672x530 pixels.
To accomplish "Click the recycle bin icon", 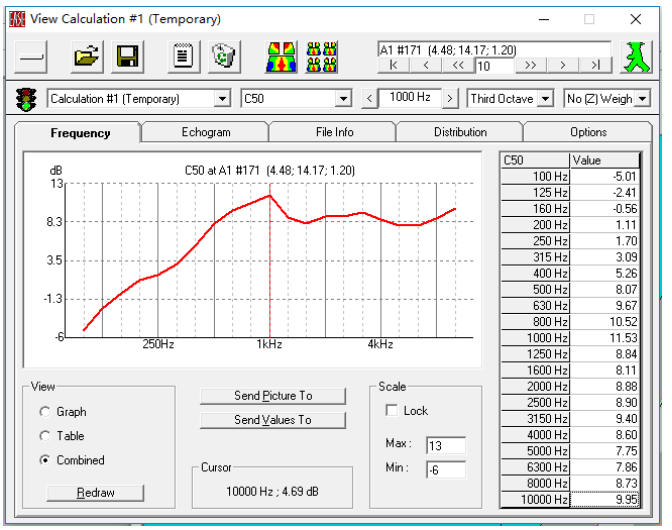I will click(223, 57).
